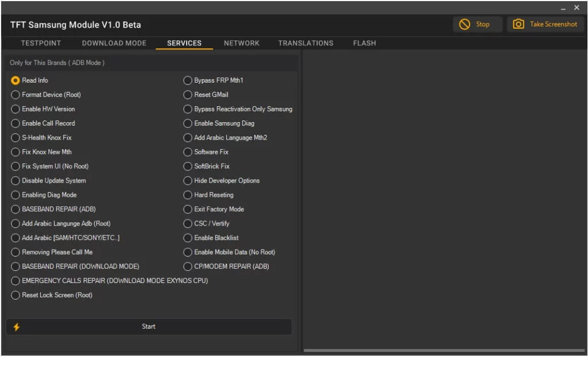Choose Add Arabic [SAM/HTC/SONY/ETC..]
588x392 pixels.
(x=65, y=238)
